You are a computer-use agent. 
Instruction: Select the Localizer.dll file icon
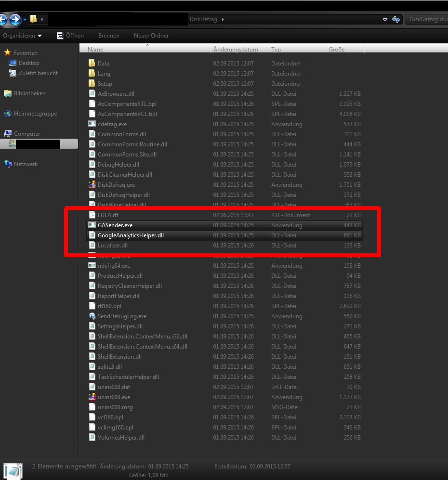point(92,245)
